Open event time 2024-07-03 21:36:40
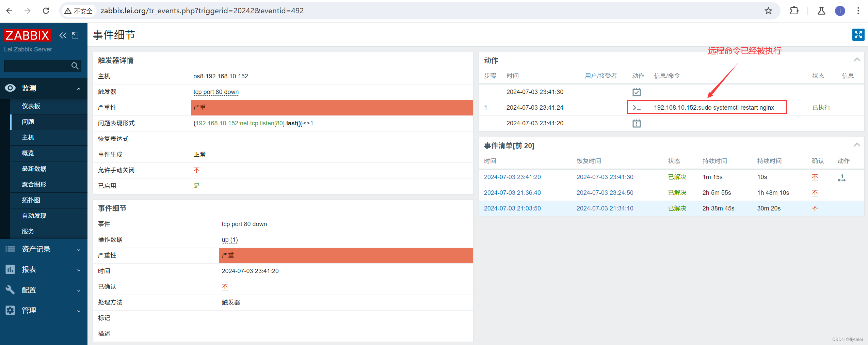This screenshot has width=868, height=345. pos(512,193)
